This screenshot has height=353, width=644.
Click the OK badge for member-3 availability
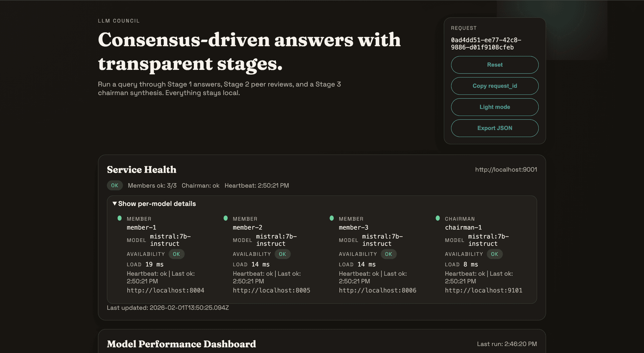click(x=388, y=254)
